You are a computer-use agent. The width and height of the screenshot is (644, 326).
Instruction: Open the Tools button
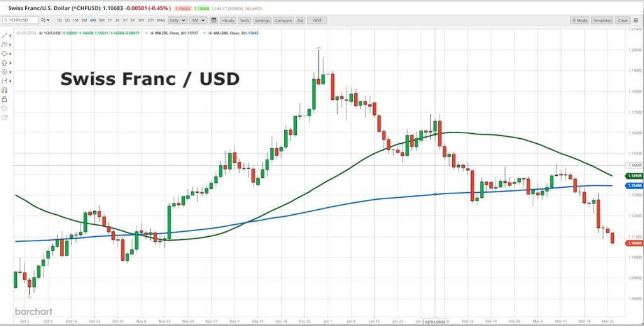click(245, 20)
